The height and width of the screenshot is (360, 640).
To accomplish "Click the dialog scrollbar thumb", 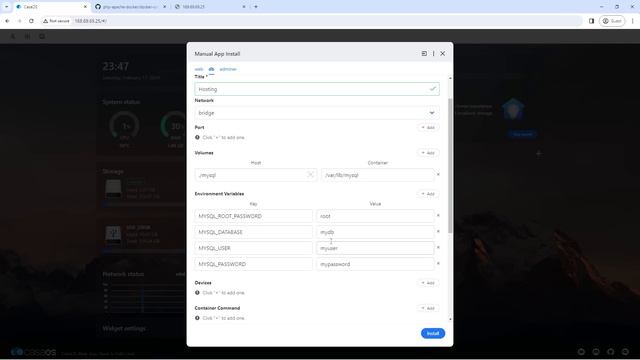I will 450,165.
